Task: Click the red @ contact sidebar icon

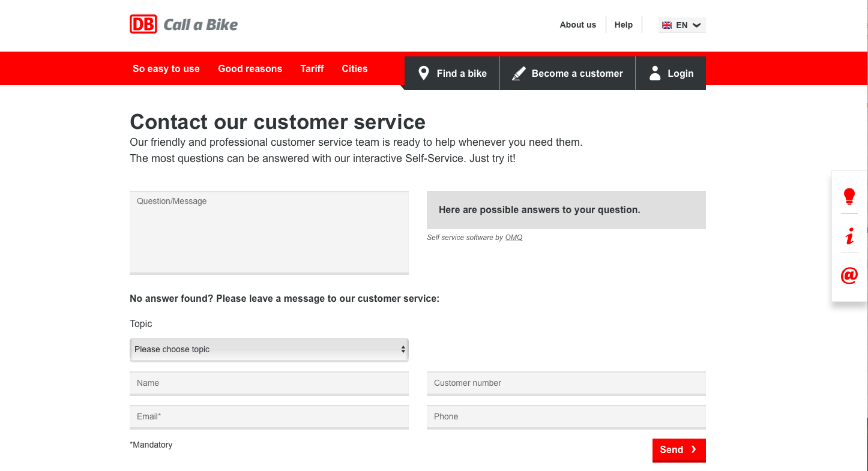Action: pyautogui.click(x=849, y=275)
